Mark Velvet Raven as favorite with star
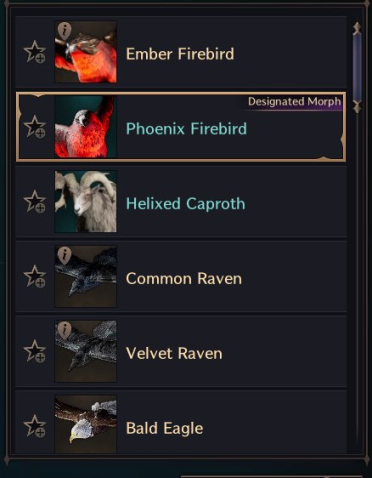This screenshot has height=478, width=372. [x=35, y=351]
